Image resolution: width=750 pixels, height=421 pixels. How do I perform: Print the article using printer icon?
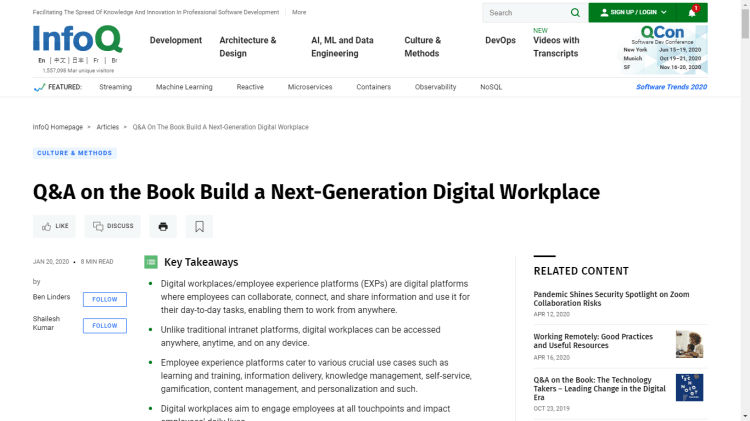point(163,226)
